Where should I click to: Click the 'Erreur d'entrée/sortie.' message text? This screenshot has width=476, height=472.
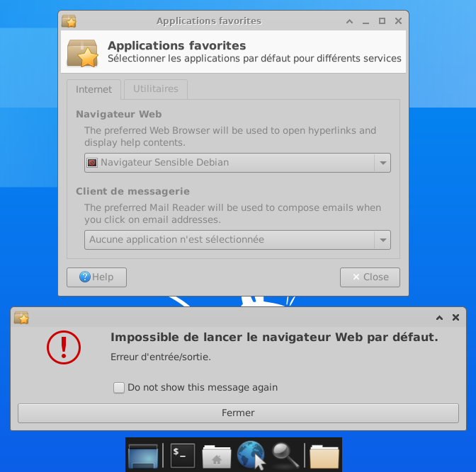click(161, 357)
